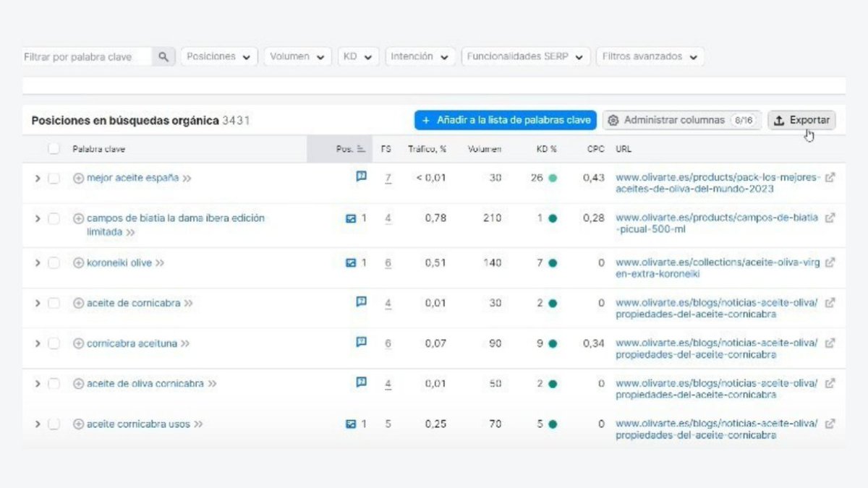868x488 pixels.
Task: Check the aceite de oliva cornicabra row checkbox
Action: coord(54,384)
